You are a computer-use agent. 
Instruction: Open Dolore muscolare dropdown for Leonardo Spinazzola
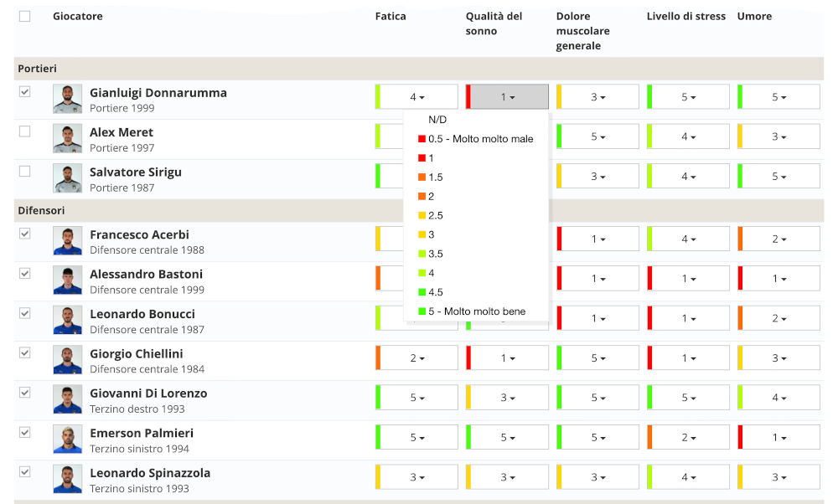(x=597, y=476)
